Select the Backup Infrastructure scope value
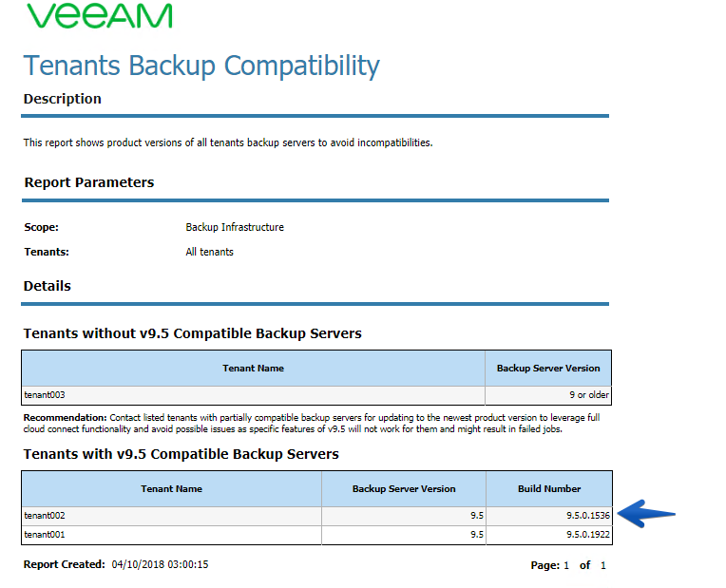Viewport: 726px width, 588px height. (235, 227)
